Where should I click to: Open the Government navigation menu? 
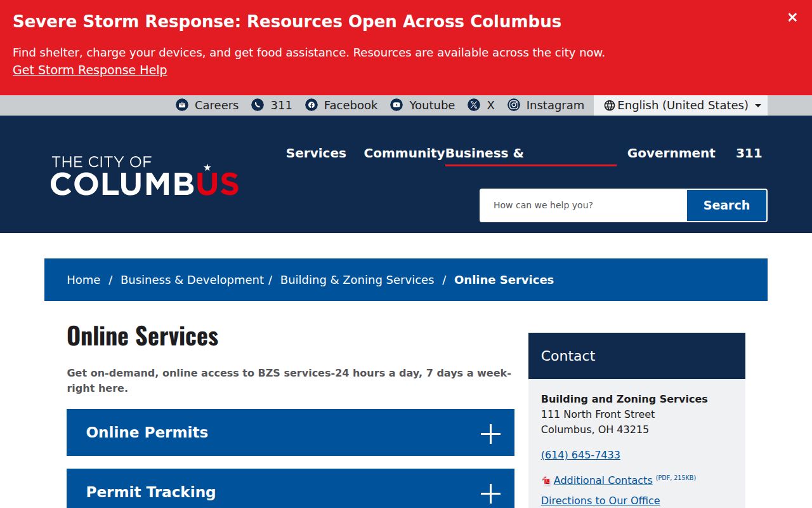(x=671, y=153)
